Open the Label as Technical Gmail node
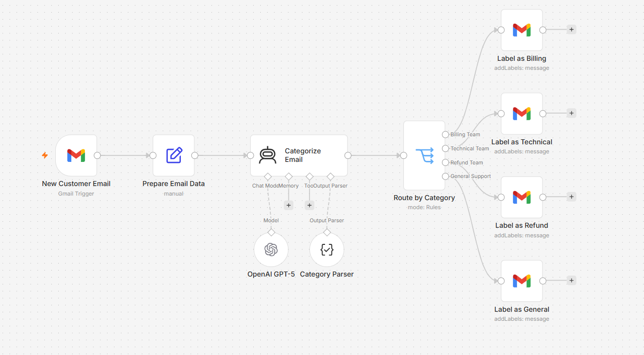This screenshot has width=644, height=355. click(x=522, y=114)
